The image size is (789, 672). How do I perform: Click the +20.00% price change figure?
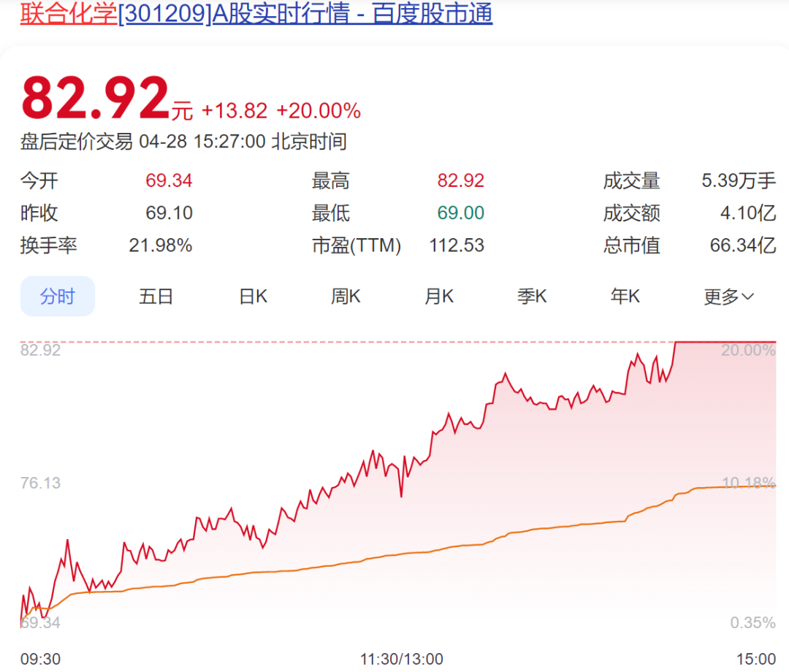pyautogui.click(x=319, y=111)
